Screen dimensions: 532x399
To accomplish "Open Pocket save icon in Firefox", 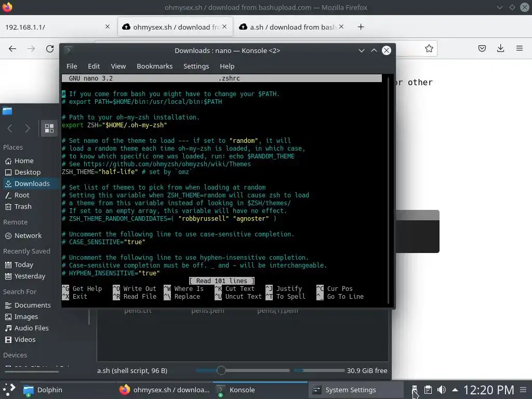I will (482, 48).
